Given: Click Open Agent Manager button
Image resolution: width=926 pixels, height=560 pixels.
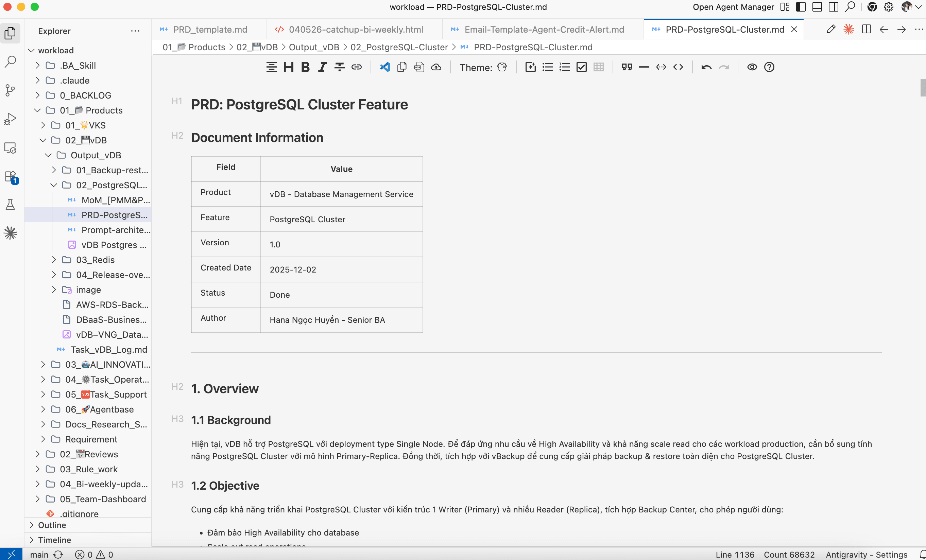Looking at the screenshot, I should click(733, 7).
